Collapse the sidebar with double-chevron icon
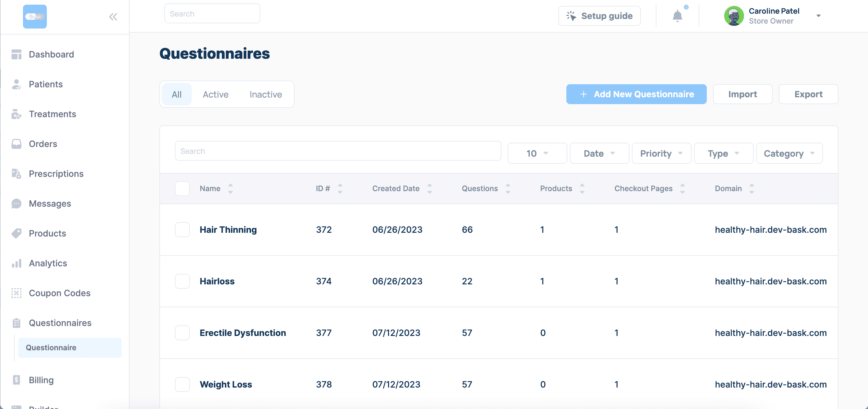 click(113, 16)
